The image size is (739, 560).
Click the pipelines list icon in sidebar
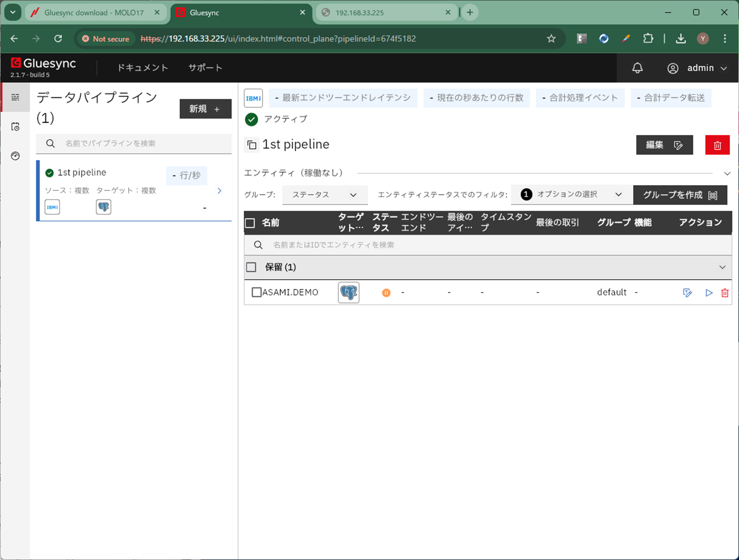pos(15,97)
